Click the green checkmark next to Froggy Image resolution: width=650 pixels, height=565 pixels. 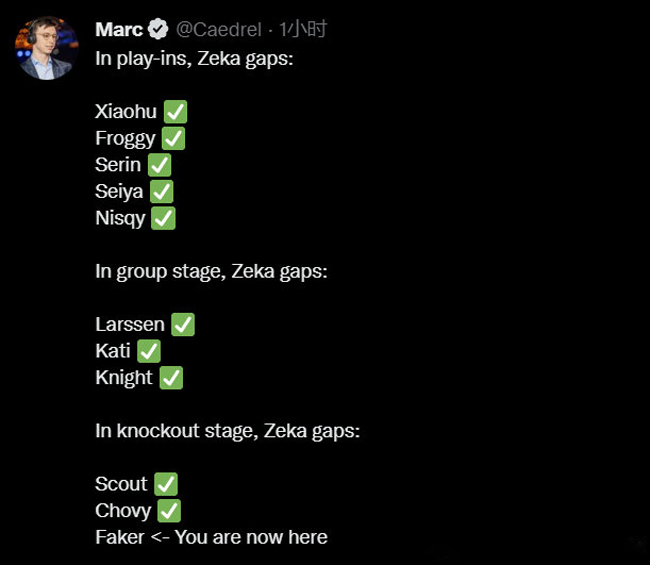[x=173, y=138]
